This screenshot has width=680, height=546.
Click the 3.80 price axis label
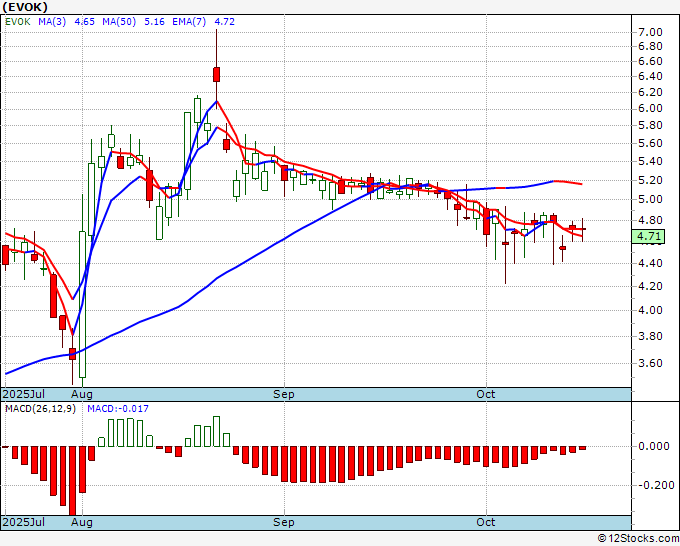coord(650,336)
